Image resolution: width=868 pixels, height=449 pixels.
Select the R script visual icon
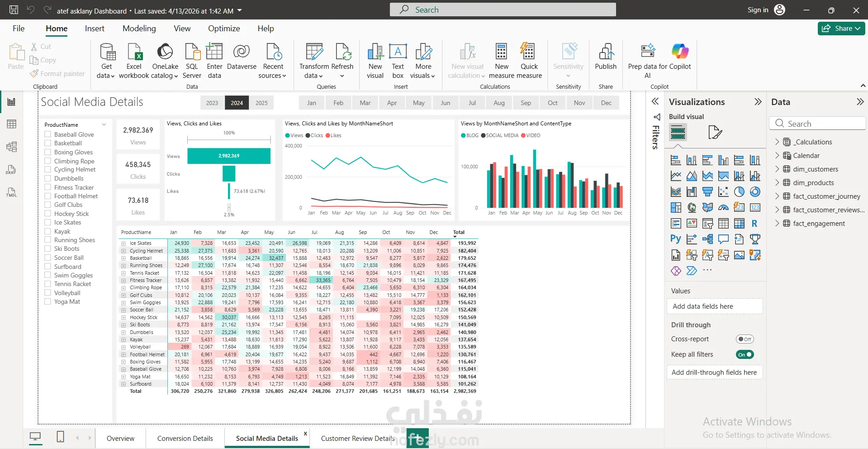[x=754, y=223]
